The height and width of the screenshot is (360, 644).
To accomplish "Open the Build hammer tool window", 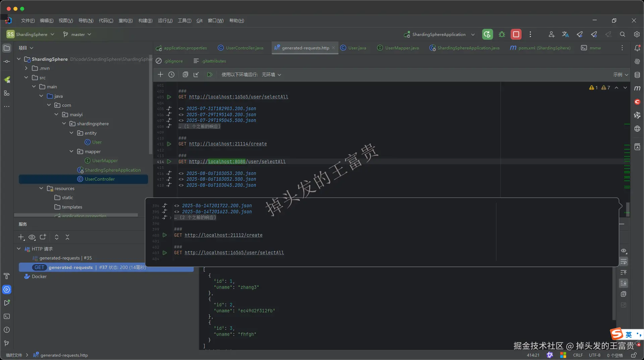I will coord(7,276).
